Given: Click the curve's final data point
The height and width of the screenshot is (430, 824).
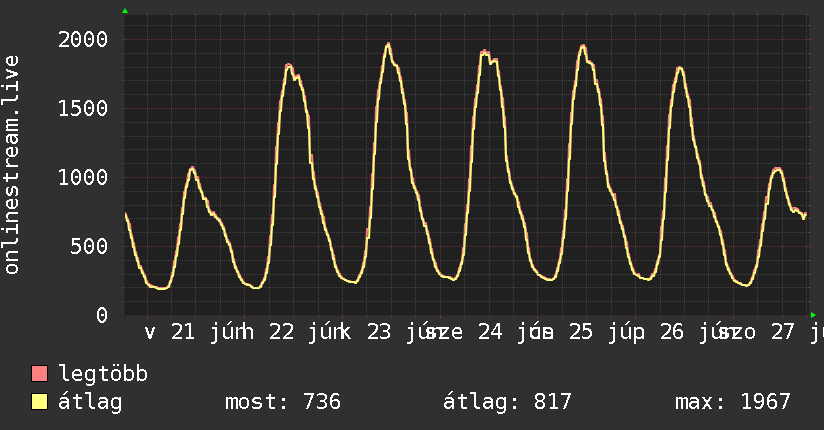Looking at the screenshot, I should [805, 213].
